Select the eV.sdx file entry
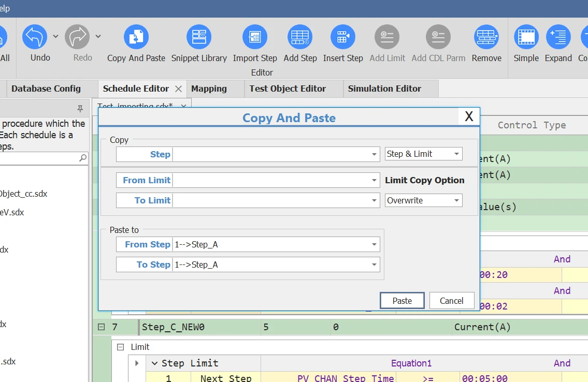This screenshot has height=382, width=588. (x=12, y=212)
